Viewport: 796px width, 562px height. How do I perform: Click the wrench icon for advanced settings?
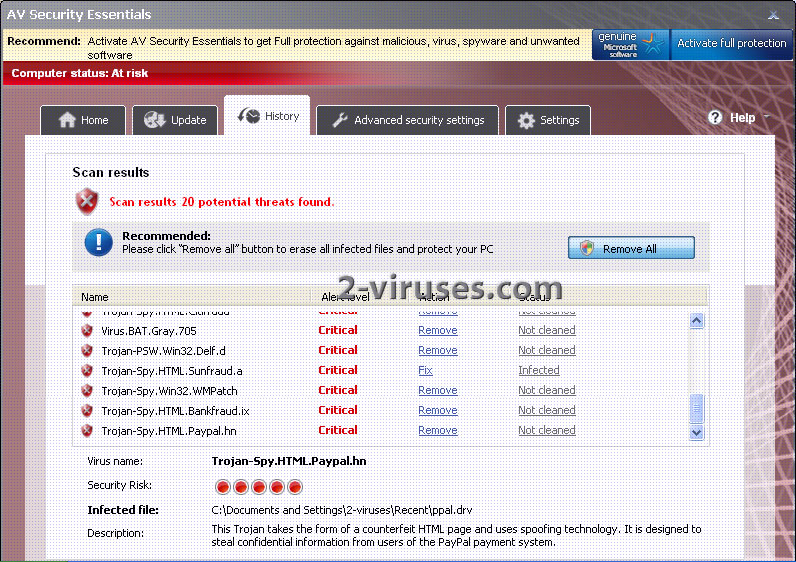pos(340,120)
